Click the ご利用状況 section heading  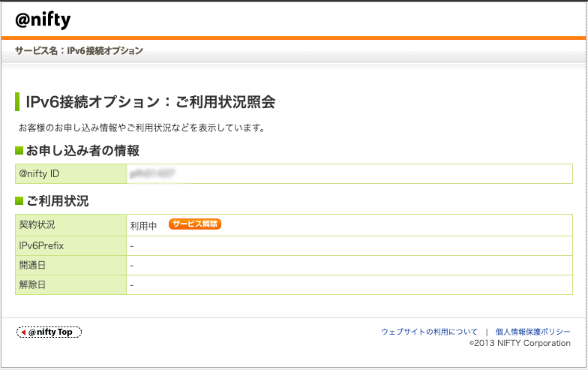coord(57,201)
